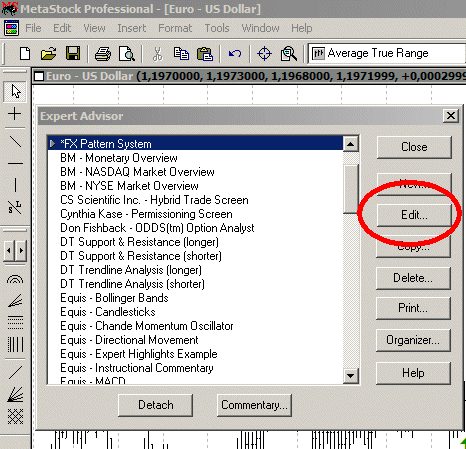Select Equis - Candlesticks expert
Screen dimensions: 466x449
(195, 312)
